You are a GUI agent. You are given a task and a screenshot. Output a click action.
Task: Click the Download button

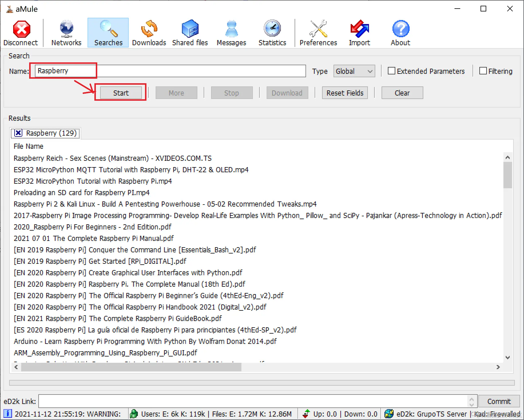click(x=287, y=93)
